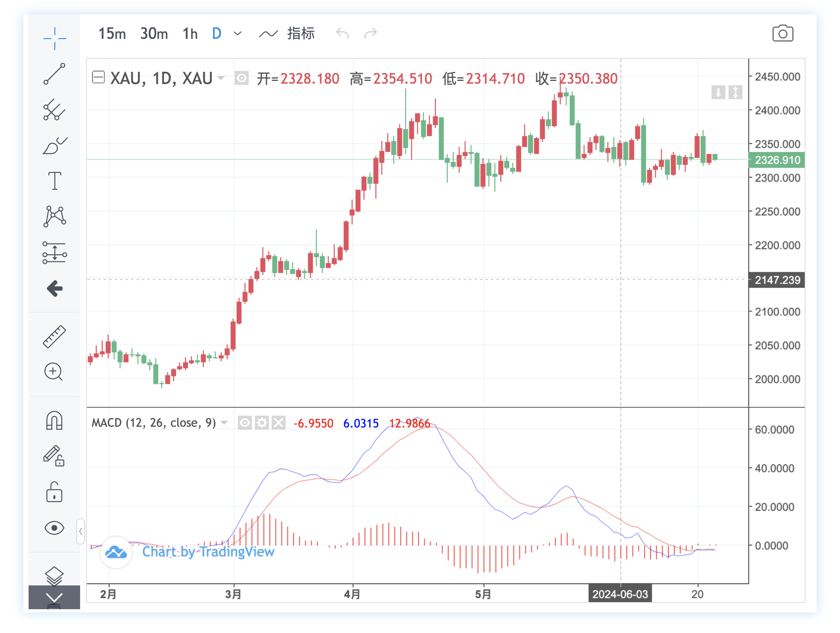Switch to the 1h timeframe
This screenshot has height=633, width=840.
(x=190, y=34)
